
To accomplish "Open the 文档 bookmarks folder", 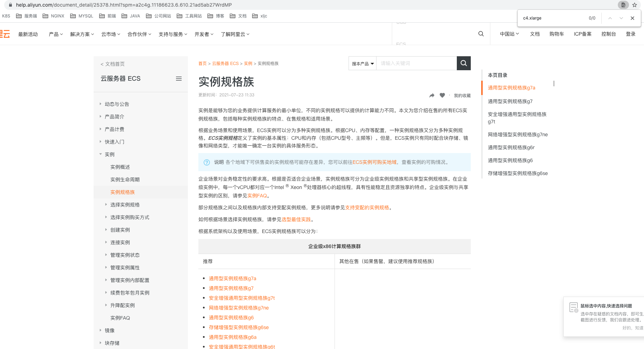I will point(238,16).
